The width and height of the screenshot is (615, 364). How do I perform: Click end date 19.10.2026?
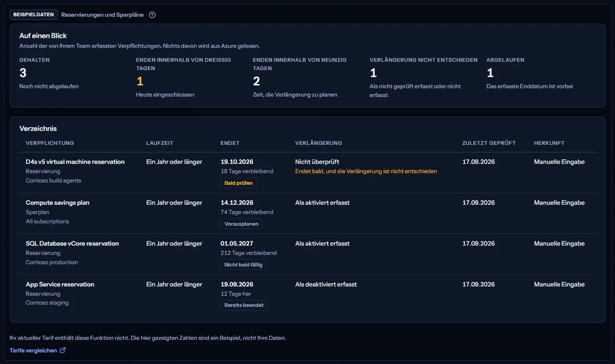coord(237,162)
